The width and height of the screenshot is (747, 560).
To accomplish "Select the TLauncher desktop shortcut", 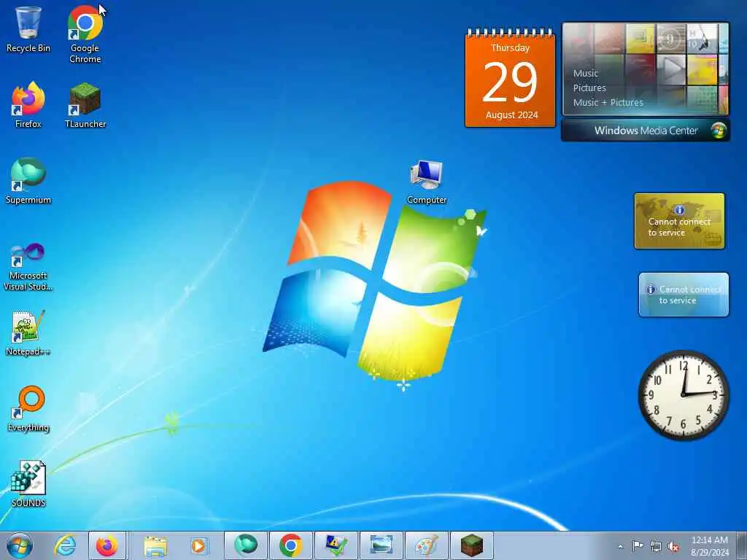I will pyautogui.click(x=85, y=105).
